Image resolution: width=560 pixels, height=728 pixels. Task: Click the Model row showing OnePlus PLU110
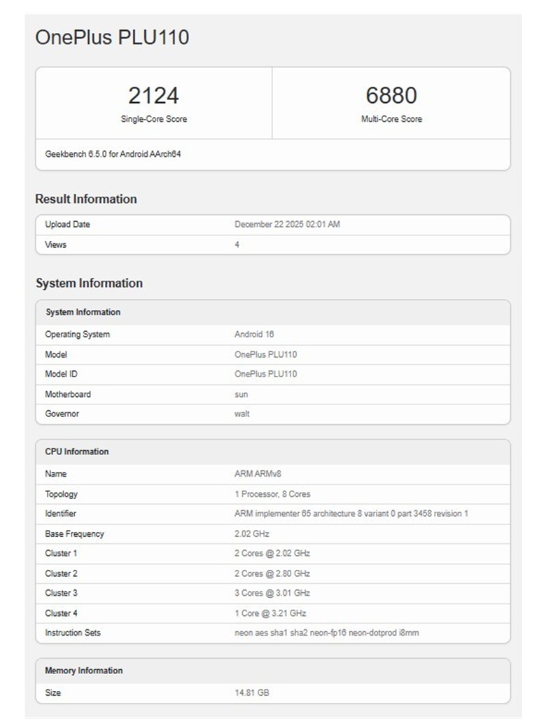point(265,355)
